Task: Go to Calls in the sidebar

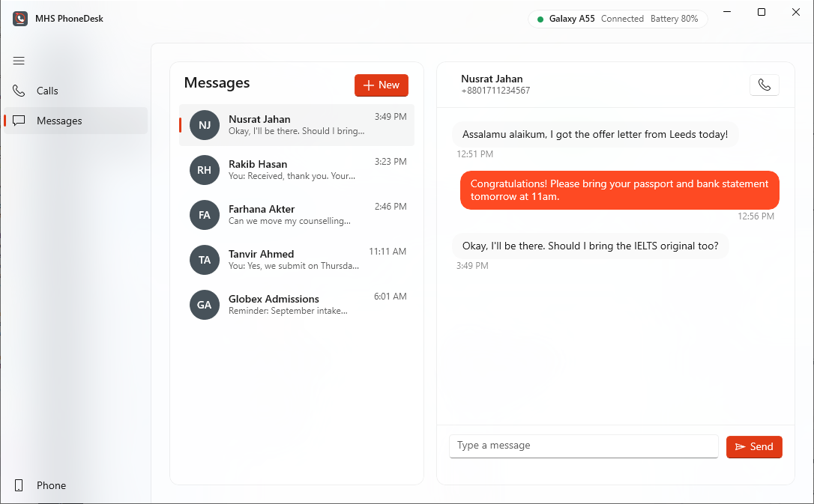Action: click(x=76, y=91)
